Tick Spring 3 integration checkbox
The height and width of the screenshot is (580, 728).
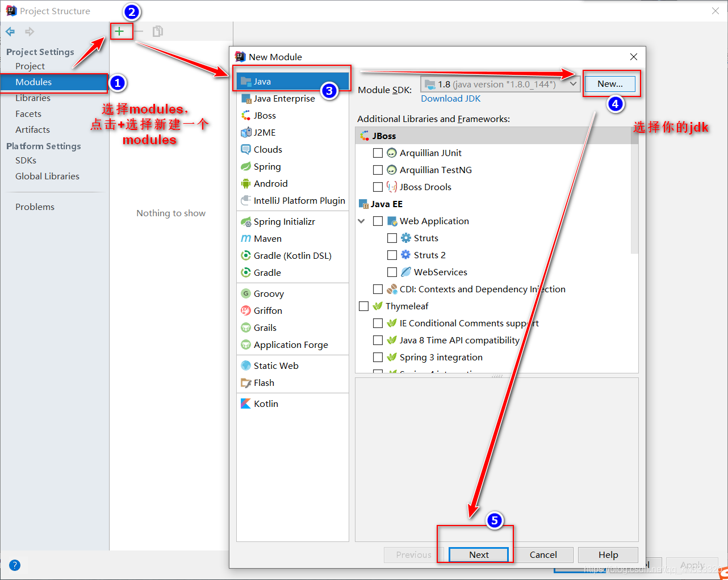tap(378, 358)
